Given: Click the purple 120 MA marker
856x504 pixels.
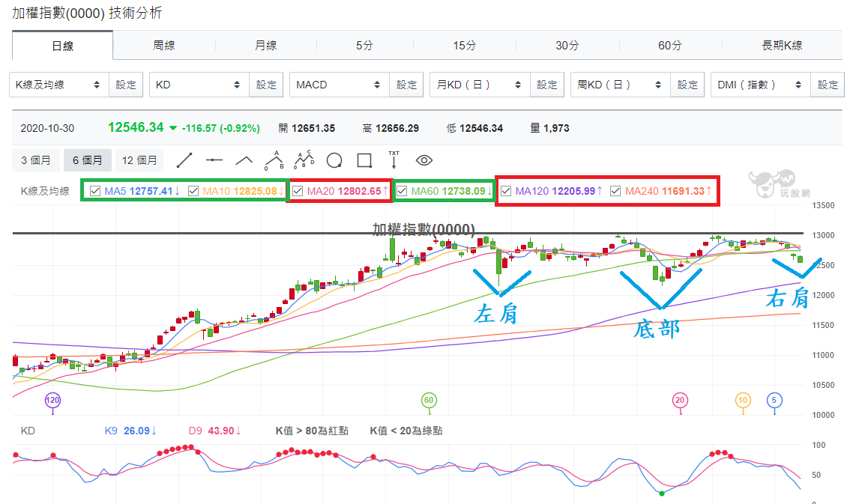Looking at the screenshot, I should [52, 401].
